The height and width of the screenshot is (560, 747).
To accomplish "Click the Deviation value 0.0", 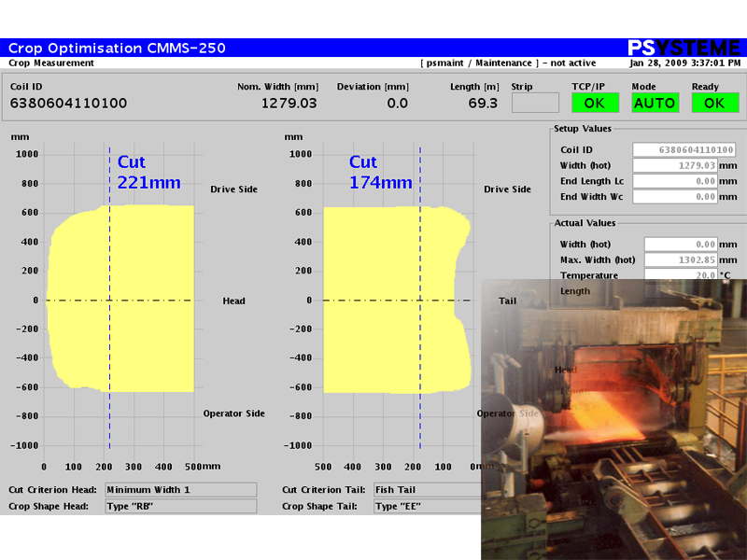I will point(398,104).
